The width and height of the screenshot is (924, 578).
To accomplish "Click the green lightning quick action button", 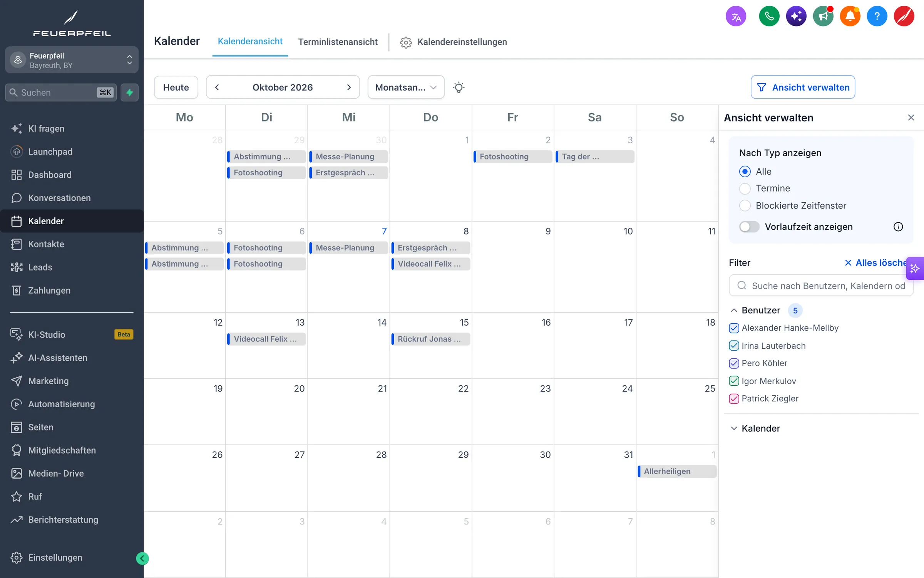I will pos(129,92).
